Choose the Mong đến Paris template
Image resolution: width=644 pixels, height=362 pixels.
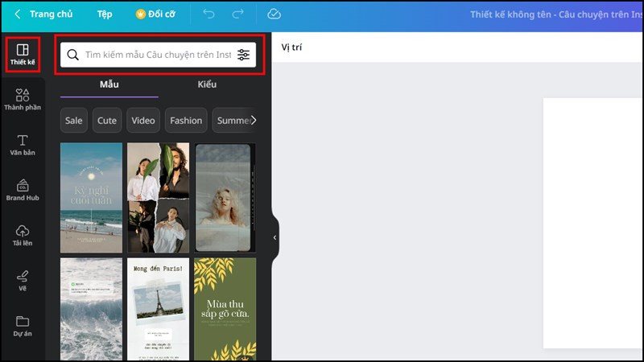pyautogui.click(x=158, y=309)
